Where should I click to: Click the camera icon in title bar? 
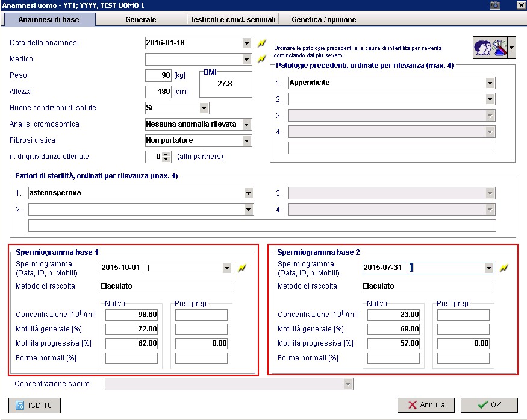point(494,5)
